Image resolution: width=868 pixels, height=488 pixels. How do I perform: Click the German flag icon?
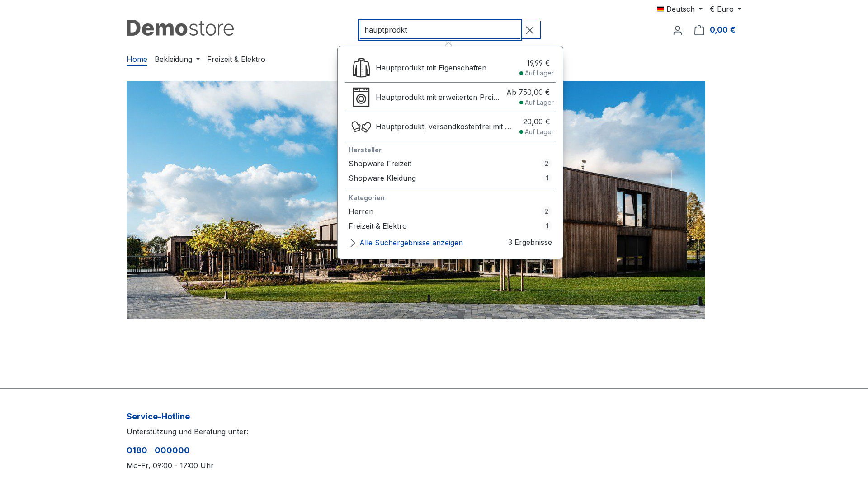pyautogui.click(x=660, y=9)
